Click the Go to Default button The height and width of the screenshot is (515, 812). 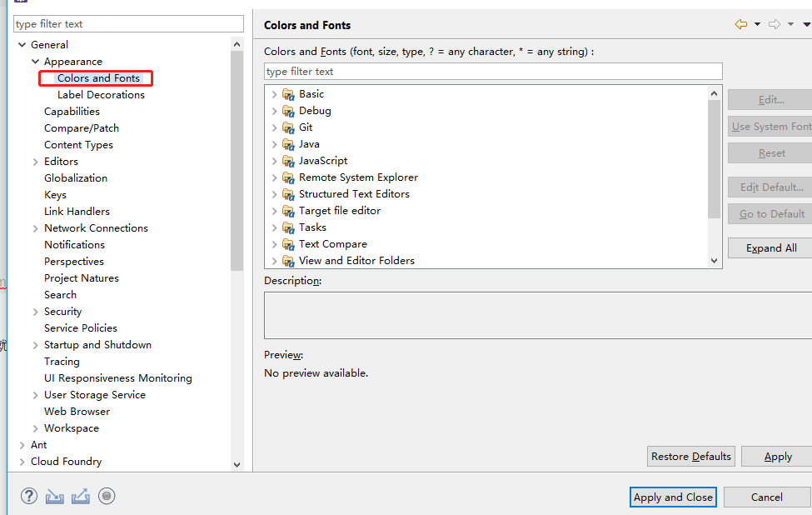coord(771,214)
